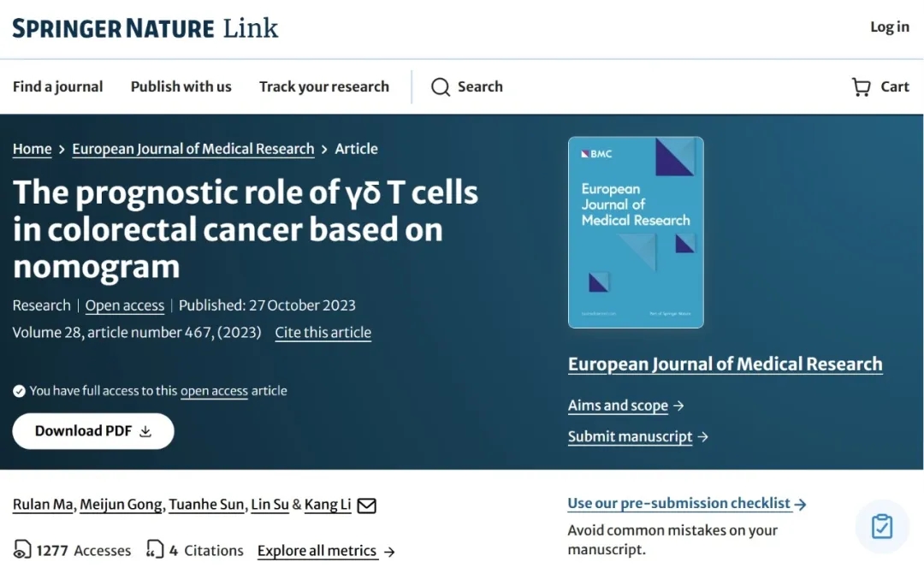Click Cite this article link

coord(323,333)
